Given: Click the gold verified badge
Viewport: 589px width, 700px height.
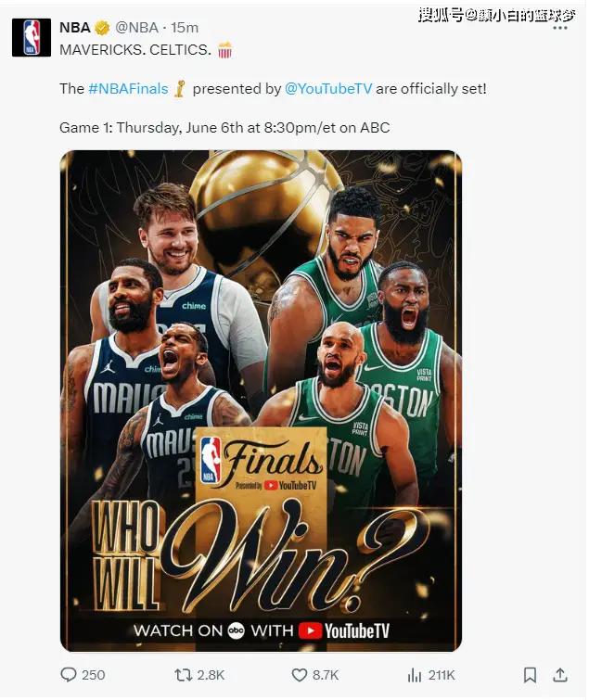Looking at the screenshot, I should pos(102,28).
